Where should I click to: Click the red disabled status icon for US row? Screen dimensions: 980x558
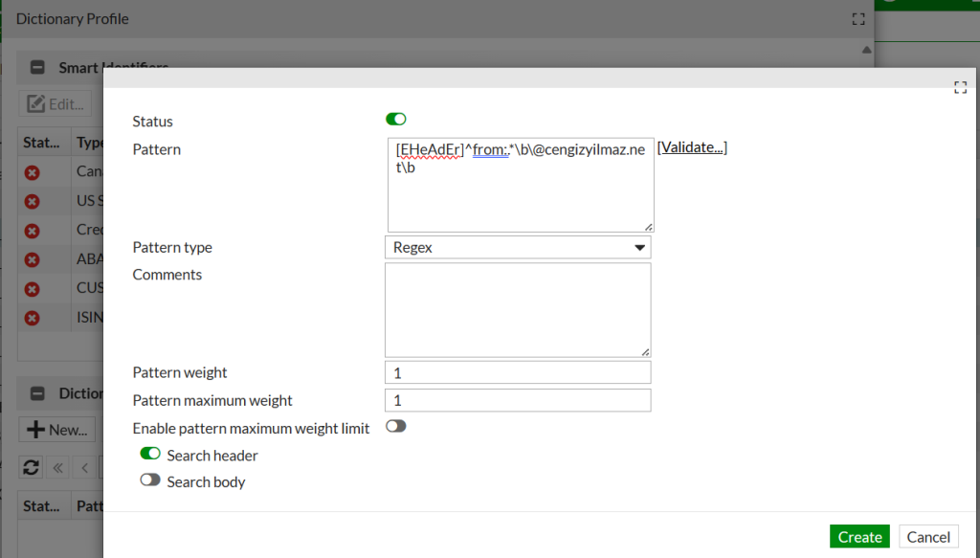click(32, 202)
